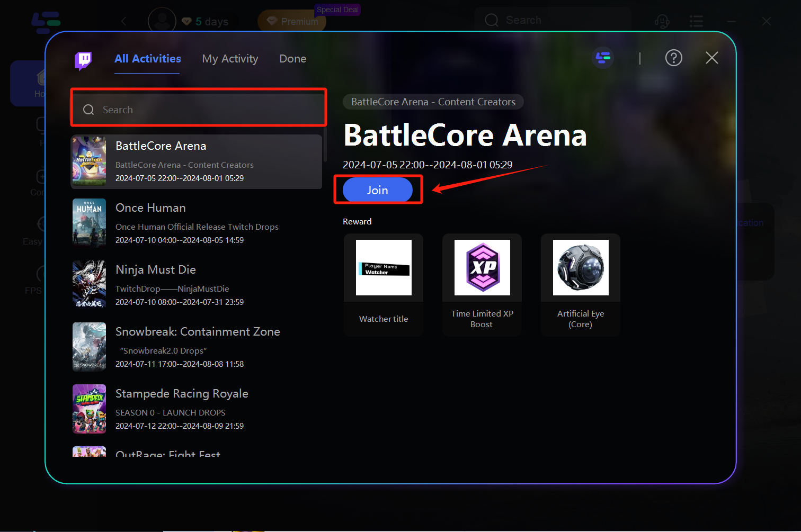The height and width of the screenshot is (532, 801).
Task: Go to the Done tab
Action: point(293,59)
